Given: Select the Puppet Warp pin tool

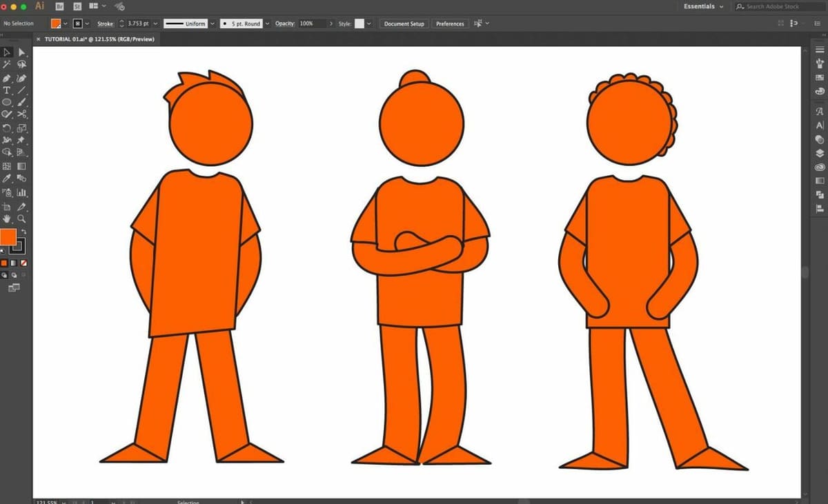Looking at the screenshot, I should pos(22,140).
